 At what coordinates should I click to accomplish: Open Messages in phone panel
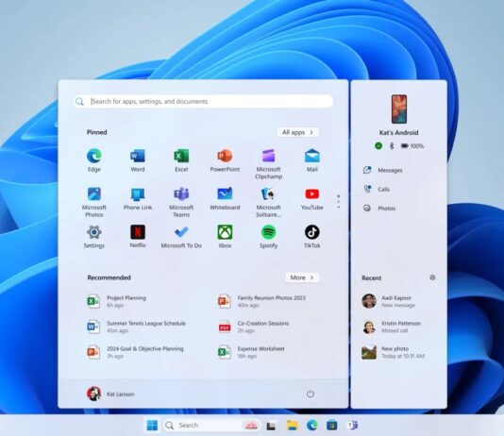[x=383, y=170]
